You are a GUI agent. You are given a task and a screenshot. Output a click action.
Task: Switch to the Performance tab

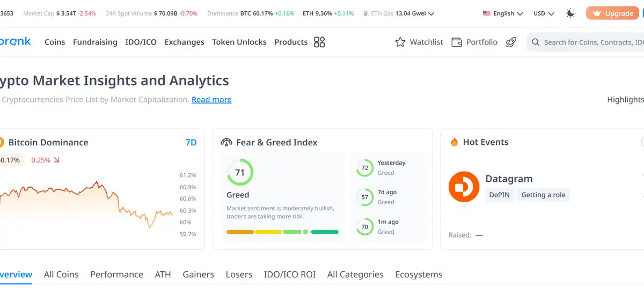(116, 274)
